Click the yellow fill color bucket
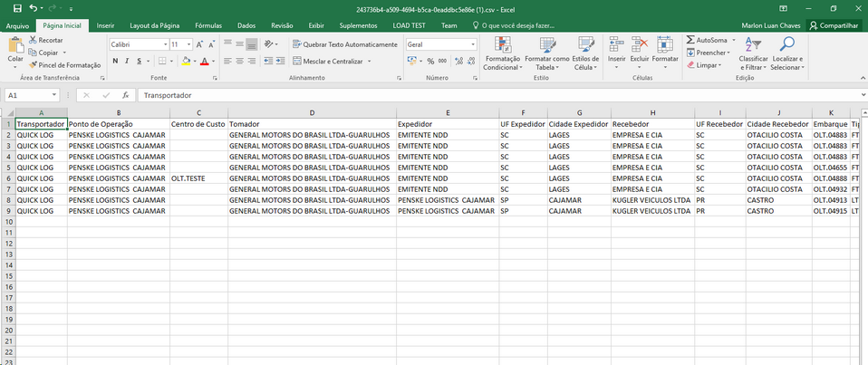This screenshot has width=868, height=365. pyautogui.click(x=185, y=61)
